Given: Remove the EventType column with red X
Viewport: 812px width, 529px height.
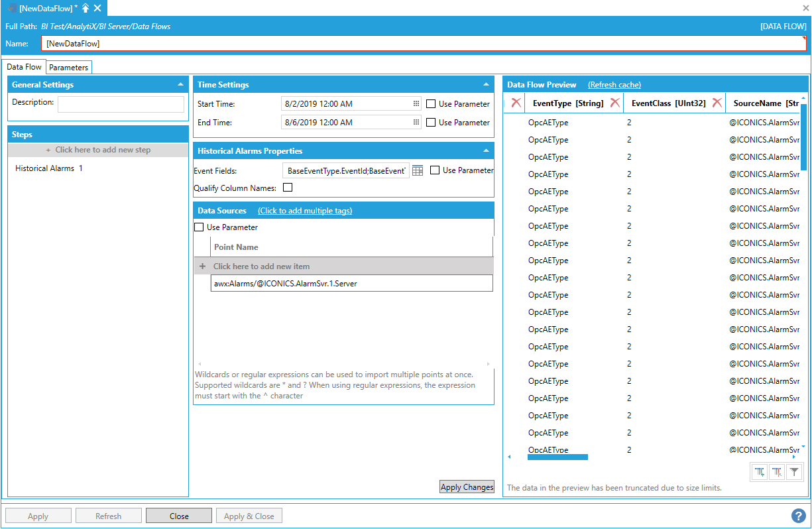Looking at the screenshot, I should click(615, 103).
